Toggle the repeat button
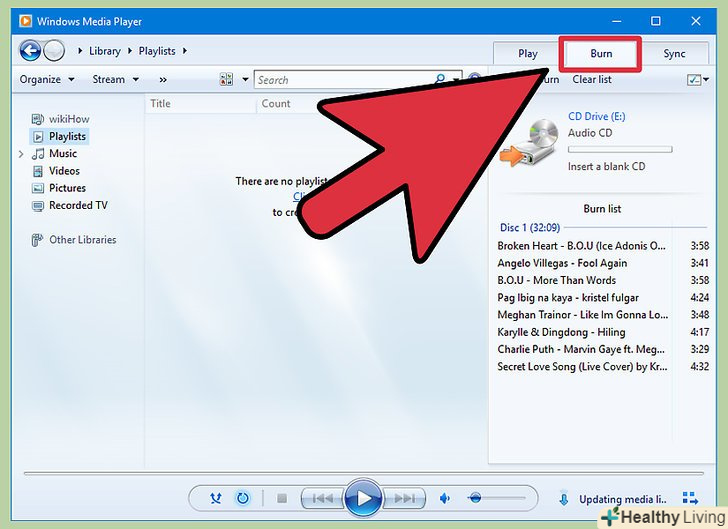Viewport: 728px width, 529px height. click(243, 499)
